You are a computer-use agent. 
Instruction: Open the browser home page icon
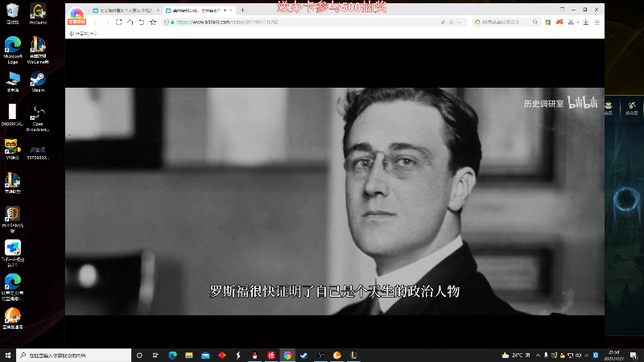click(130, 23)
